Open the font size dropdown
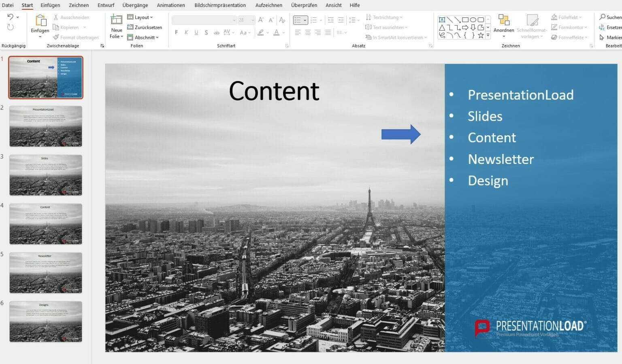 pyautogui.click(x=253, y=19)
